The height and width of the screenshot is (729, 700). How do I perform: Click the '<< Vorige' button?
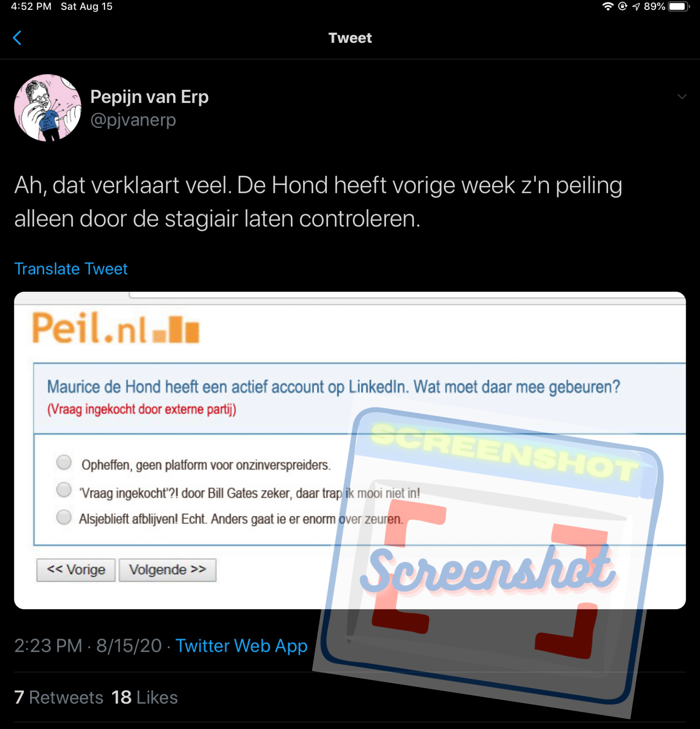click(x=76, y=570)
